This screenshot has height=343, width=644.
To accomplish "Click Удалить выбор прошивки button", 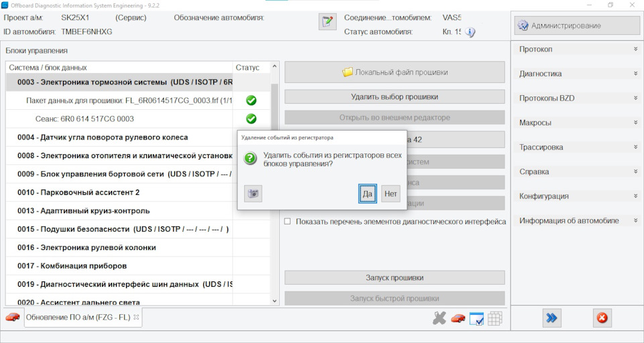I will tap(394, 97).
